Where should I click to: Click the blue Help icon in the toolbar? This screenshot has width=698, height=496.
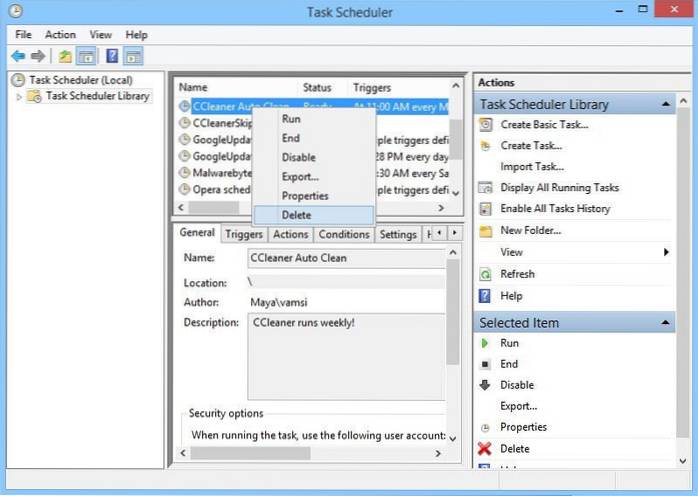coord(113,56)
